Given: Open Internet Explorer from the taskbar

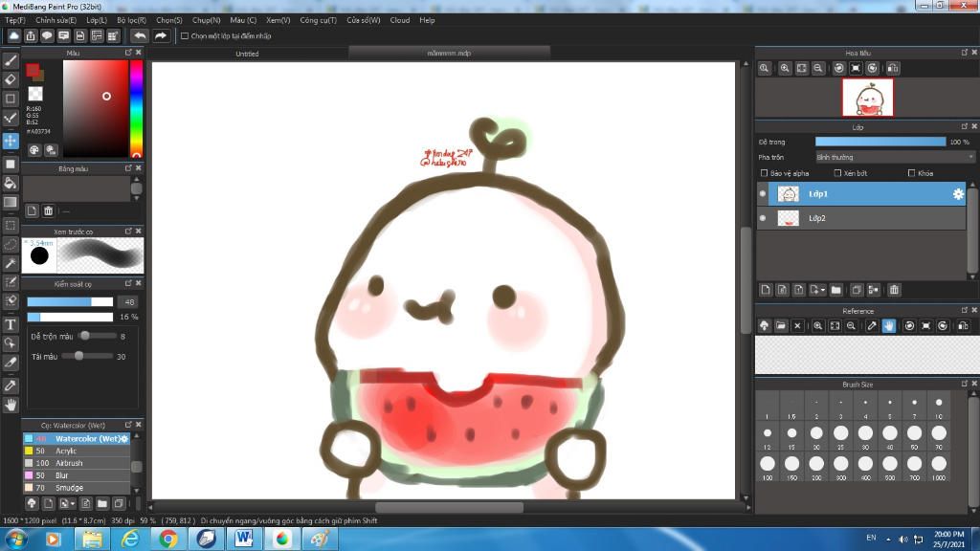Looking at the screenshot, I should tap(130, 539).
